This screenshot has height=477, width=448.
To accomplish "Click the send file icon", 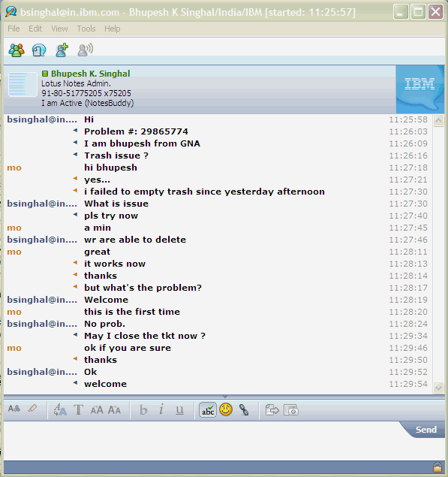I will tap(272, 410).
